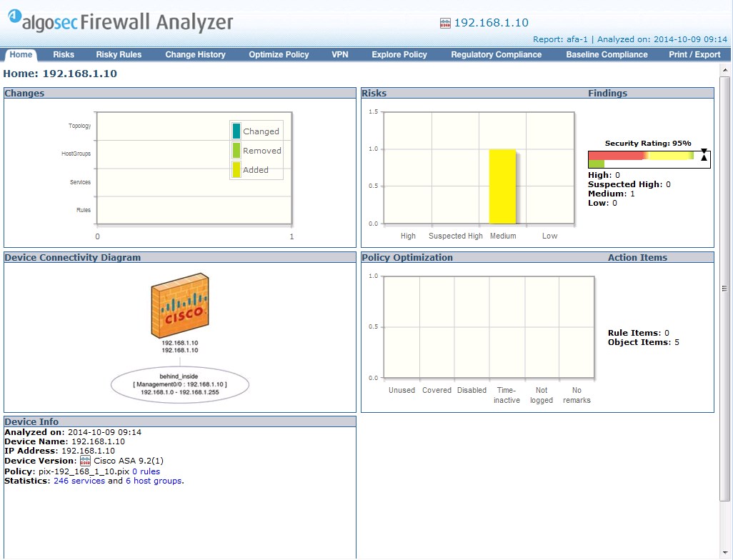Screen dimensions: 733x560
Task: Open the 246 services link
Action: pos(79,481)
